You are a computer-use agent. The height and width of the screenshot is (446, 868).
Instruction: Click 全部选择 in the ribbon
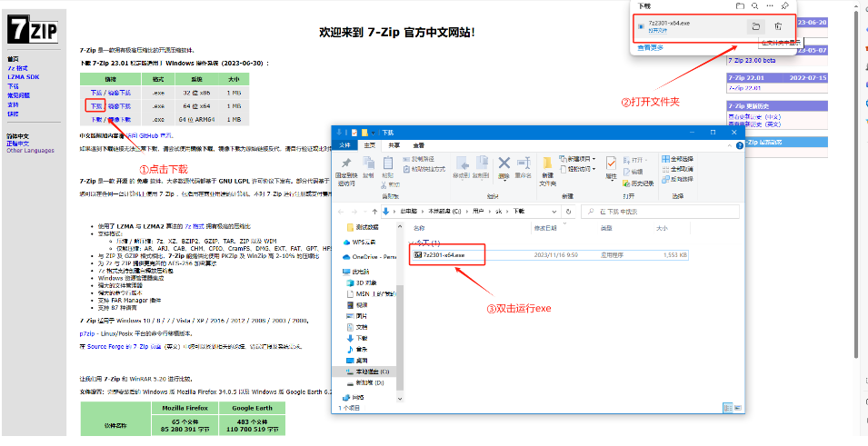coord(677,159)
